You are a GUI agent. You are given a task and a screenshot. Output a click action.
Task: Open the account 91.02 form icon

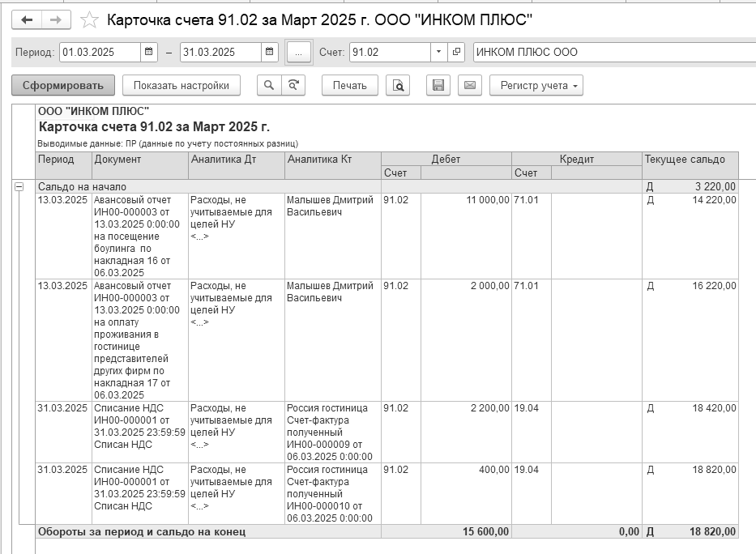pyautogui.click(x=455, y=52)
